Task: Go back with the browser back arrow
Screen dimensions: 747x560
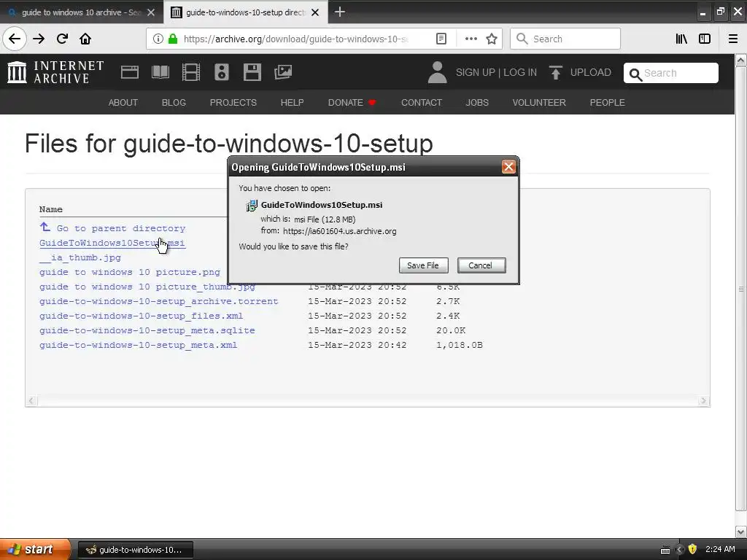Action: pos(15,39)
